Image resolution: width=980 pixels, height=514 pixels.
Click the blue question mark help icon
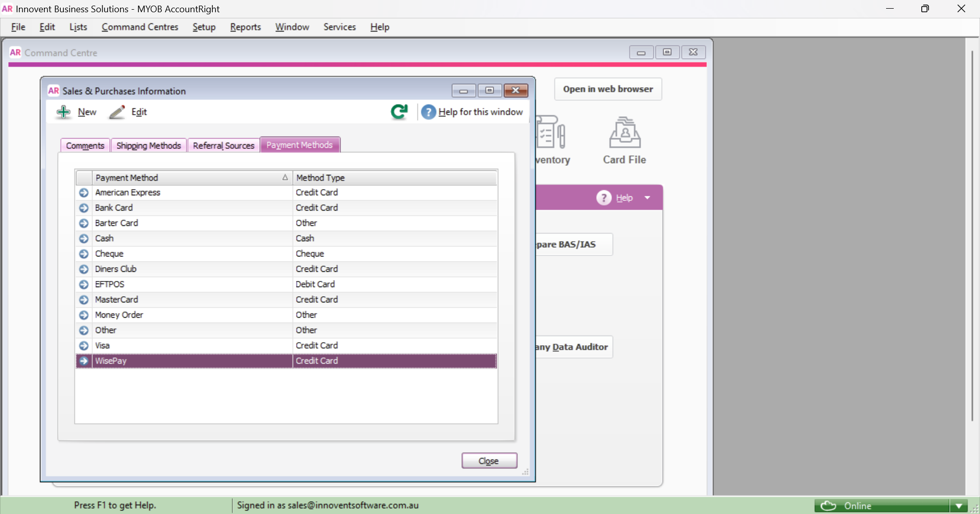point(429,112)
